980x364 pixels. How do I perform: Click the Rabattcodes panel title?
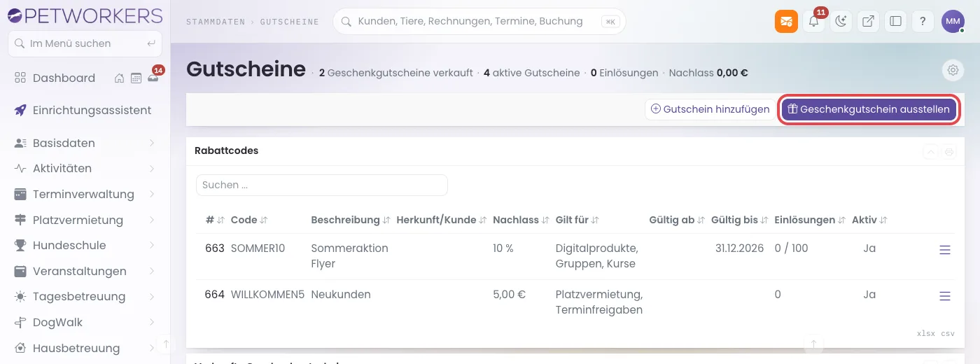pos(226,150)
